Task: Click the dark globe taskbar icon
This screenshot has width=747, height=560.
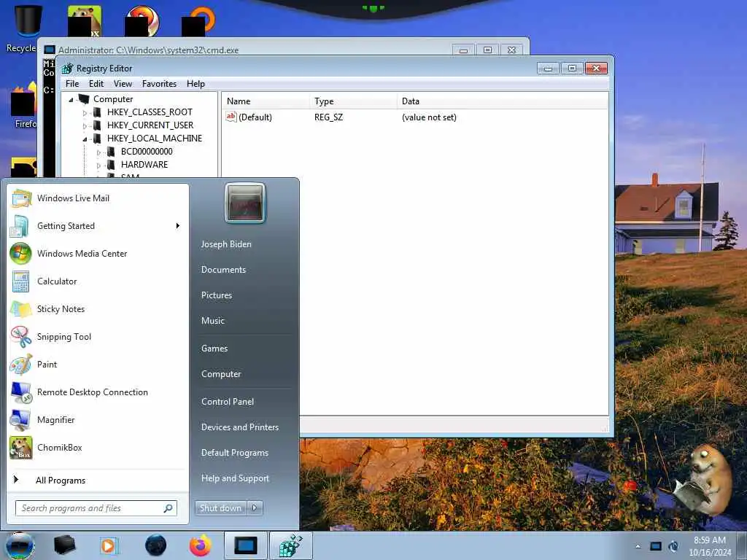Action: tap(155, 545)
